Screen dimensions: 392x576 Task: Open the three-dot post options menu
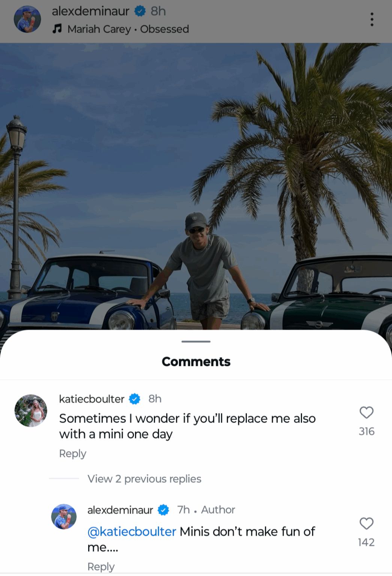[372, 19]
